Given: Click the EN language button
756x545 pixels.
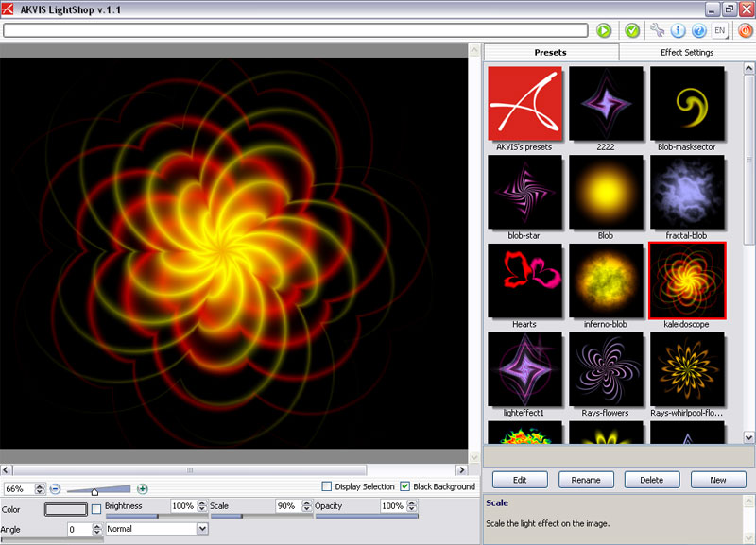Looking at the screenshot, I should [720, 30].
